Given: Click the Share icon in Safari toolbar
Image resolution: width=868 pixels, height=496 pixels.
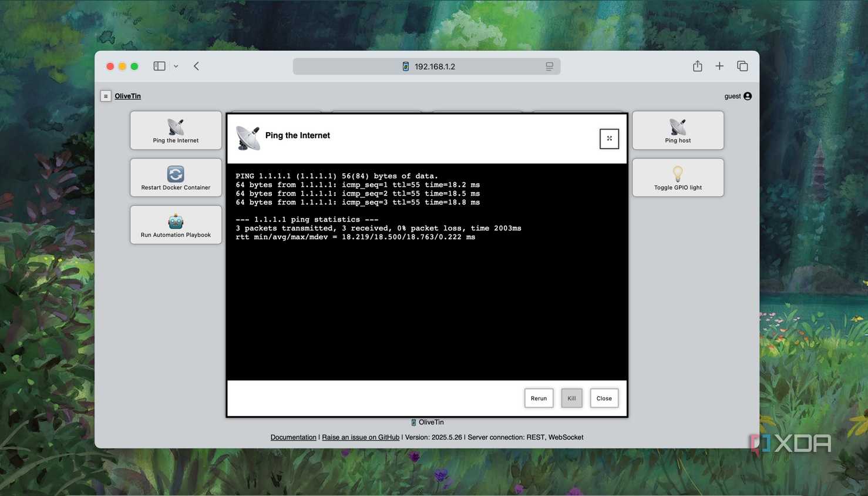Looking at the screenshot, I should coord(697,66).
